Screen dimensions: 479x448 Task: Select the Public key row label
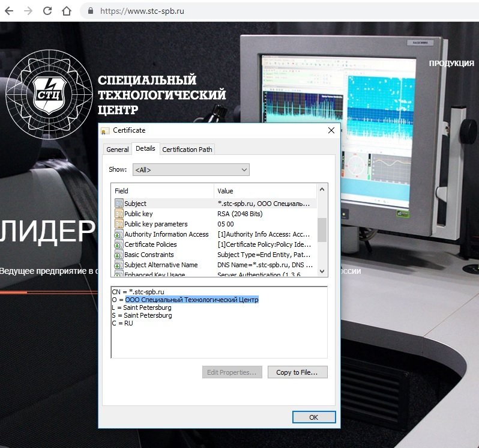pyautogui.click(x=139, y=214)
